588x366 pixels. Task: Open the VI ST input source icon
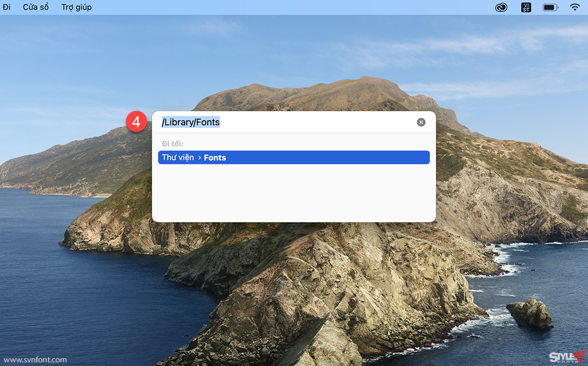point(526,7)
